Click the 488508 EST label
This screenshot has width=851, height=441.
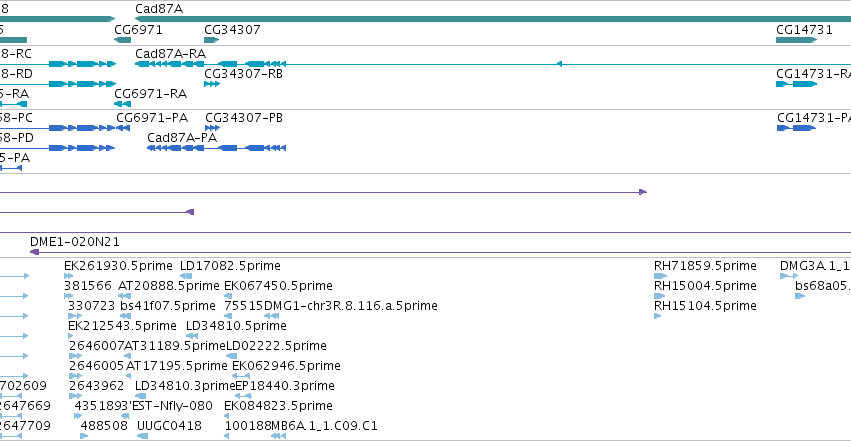pyautogui.click(x=104, y=426)
